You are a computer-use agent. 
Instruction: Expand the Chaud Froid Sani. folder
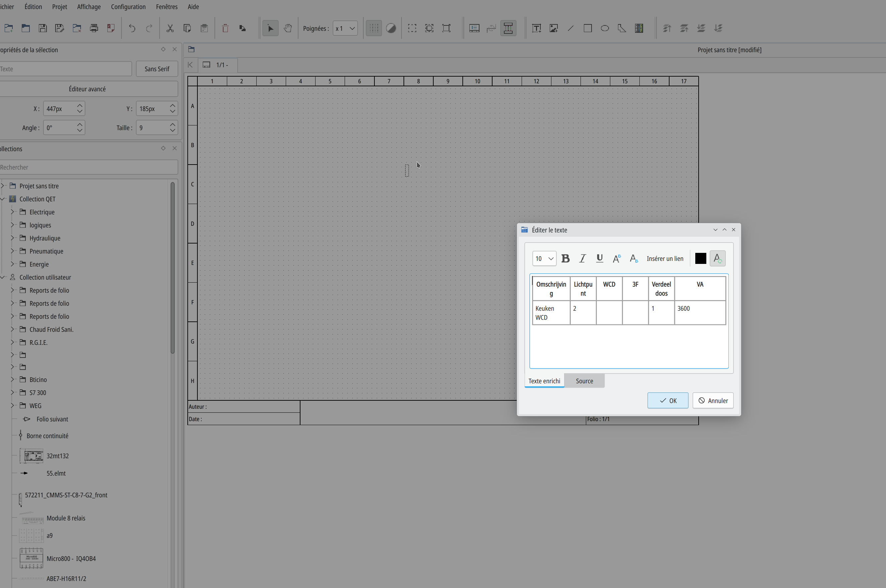[x=12, y=329]
